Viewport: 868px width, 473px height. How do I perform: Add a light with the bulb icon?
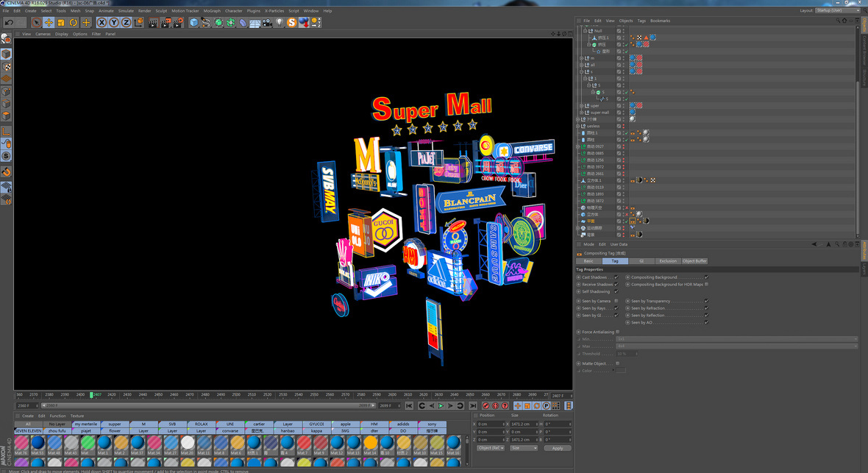(279, 23)
